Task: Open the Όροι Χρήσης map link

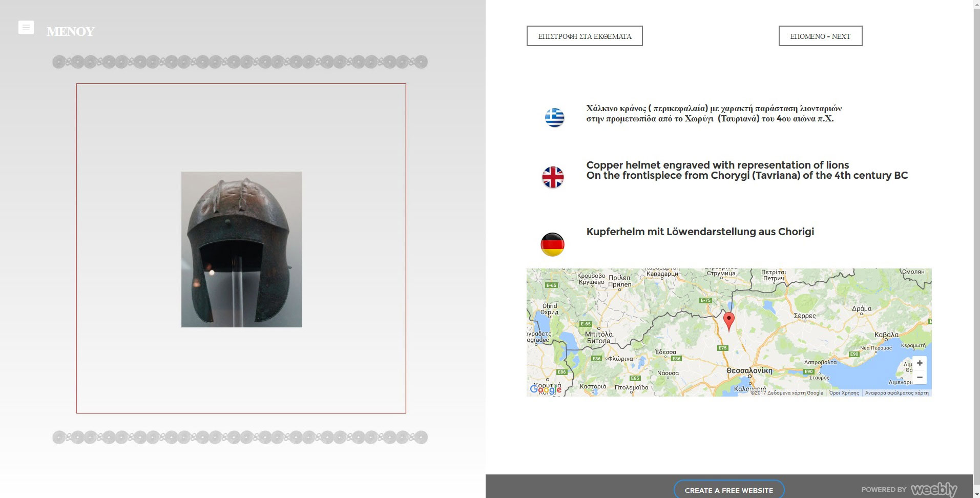Action: click(844, 393)
